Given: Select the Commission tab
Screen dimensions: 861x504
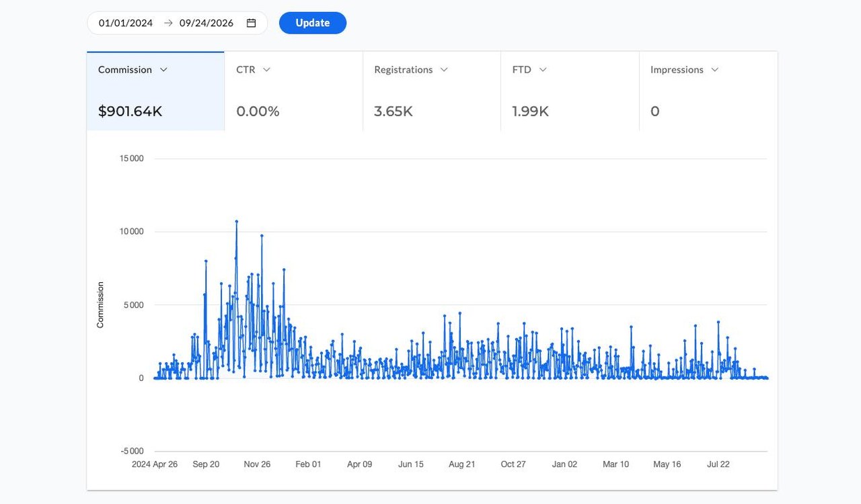Looking at the screenshot, I should (x=155, y=91).
